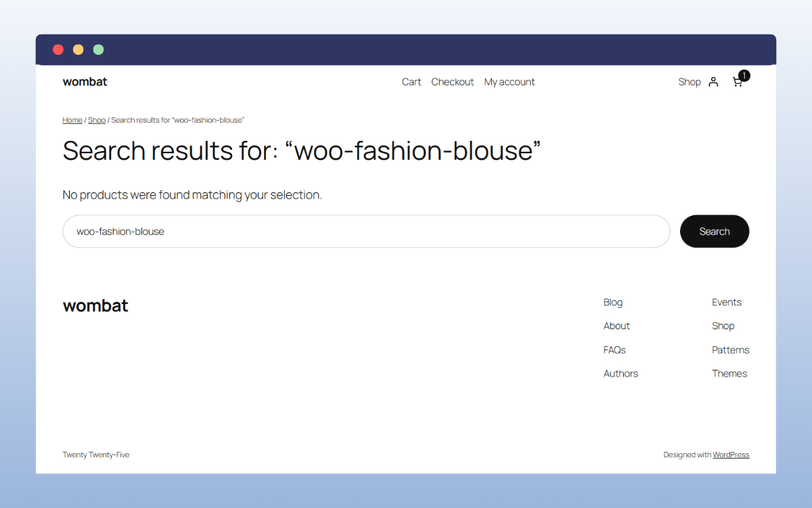The width and height of the screenshot is (812, 508).
Task: Follow the WordPress link in footer
Action: point(731,455)
